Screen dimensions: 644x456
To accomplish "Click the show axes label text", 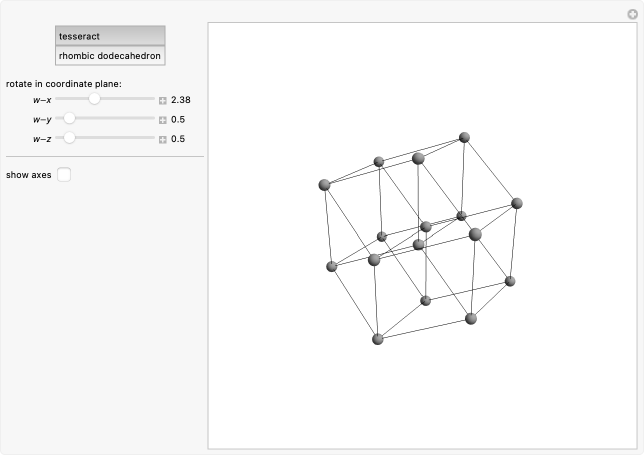I will [x=28, y=175].
